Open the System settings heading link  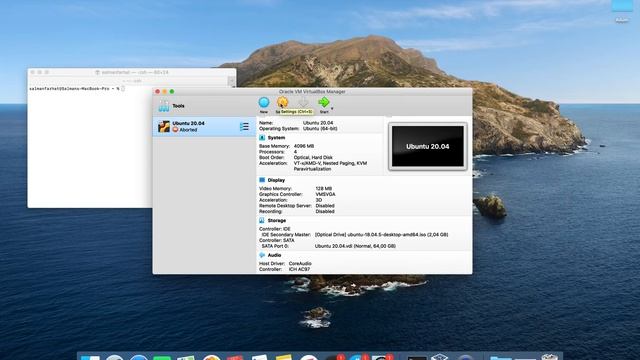276,138
